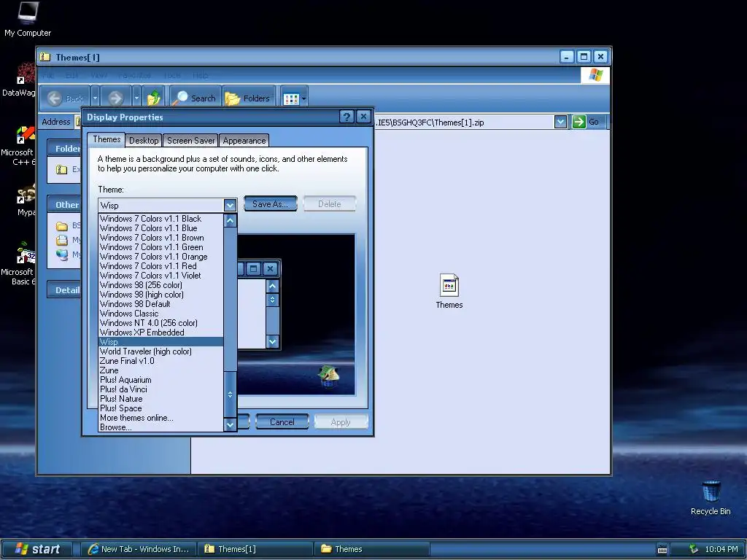Select Windows 98 Default theme
The image size is (747, 560).
(x=160, y=304)
